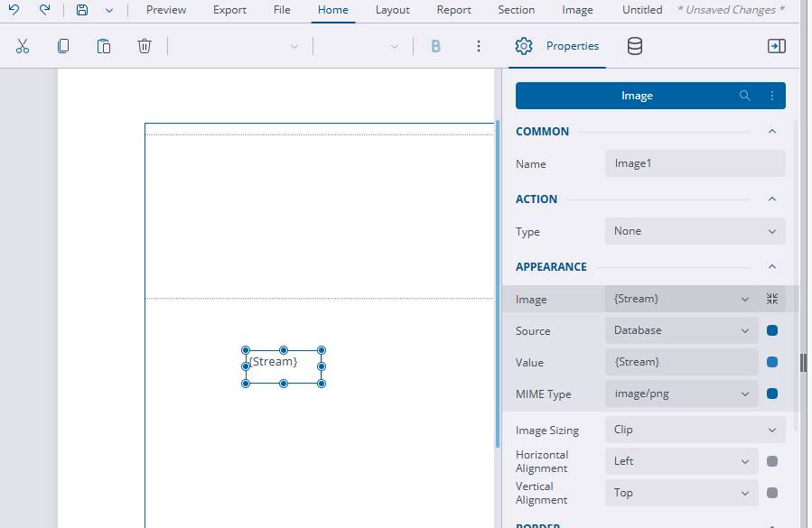The width and height of the screenshot is (812, 528).
Task: Click the Preview button
Action: pos(166,10)
